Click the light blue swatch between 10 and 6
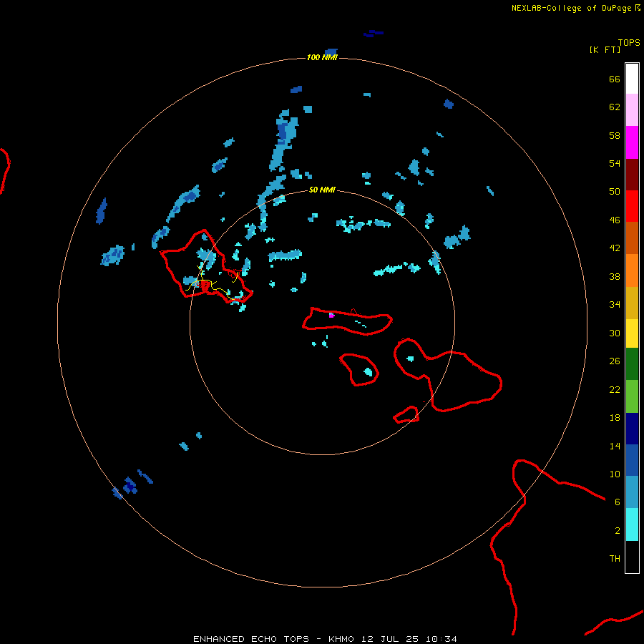 (x=632, y=492)
